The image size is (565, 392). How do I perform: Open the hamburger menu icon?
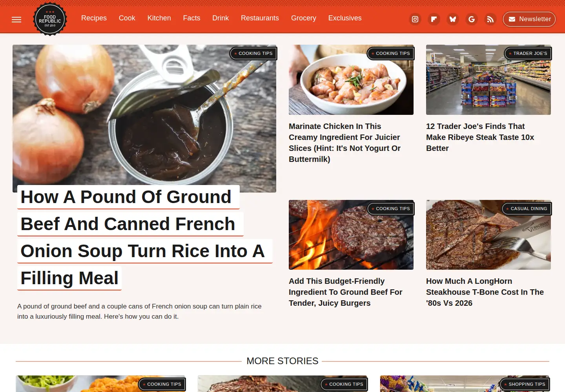[x=16, y=20]
